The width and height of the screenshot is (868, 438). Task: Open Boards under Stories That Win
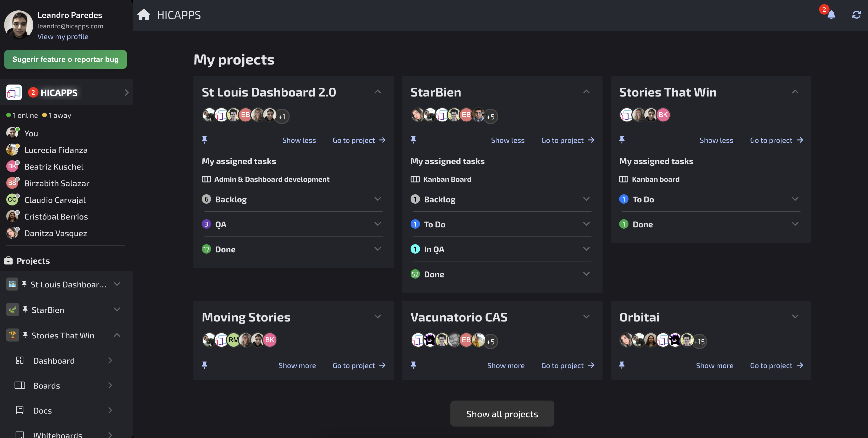click(x=64, y=385)
